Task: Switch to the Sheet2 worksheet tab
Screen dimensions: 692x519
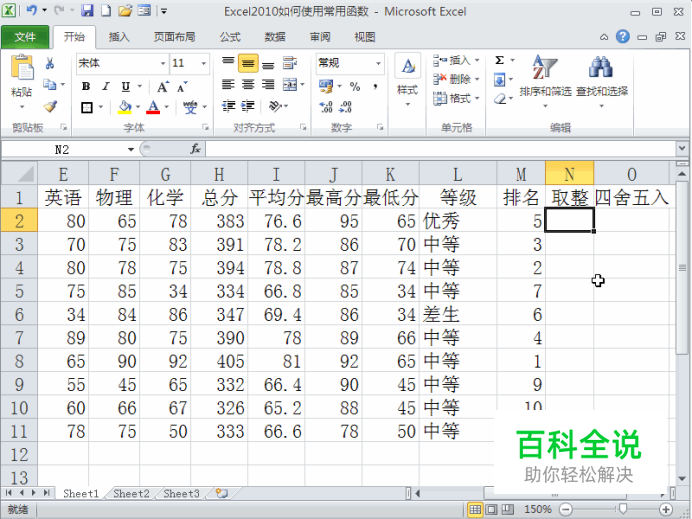Action: 131,493
